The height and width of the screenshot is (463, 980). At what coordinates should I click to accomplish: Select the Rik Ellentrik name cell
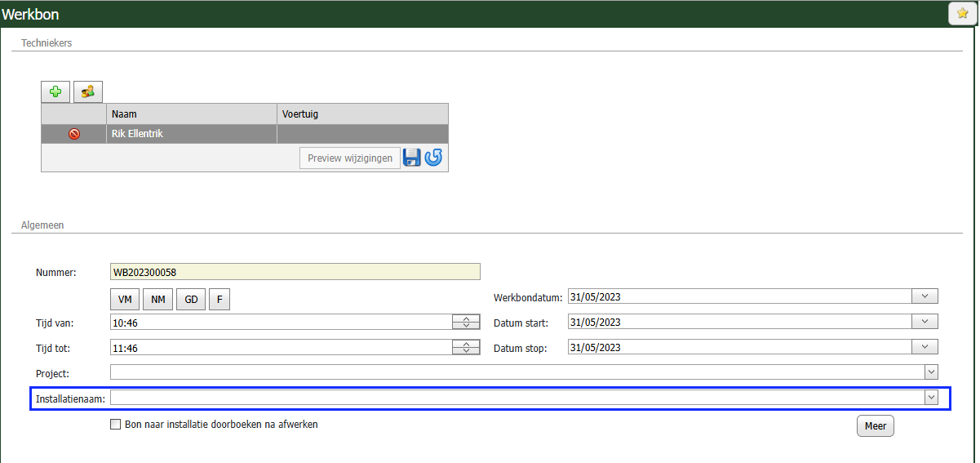192,134
